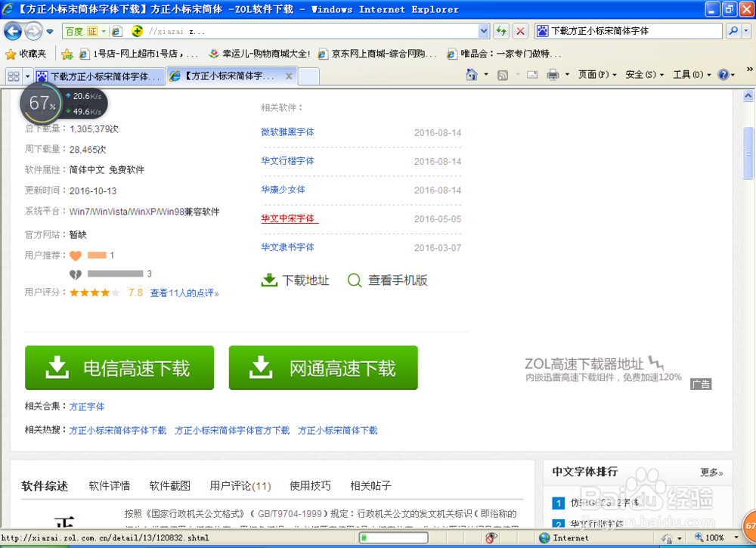
Task: Open 更多 in 中文字体排行 panel
Action: point(711,472)
